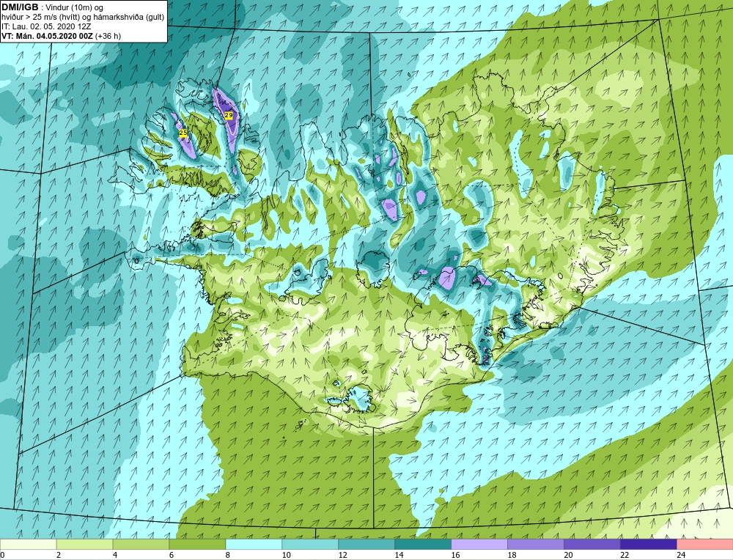Click the 20–22 m/s violet legend swatch
Viewport: 733px width, 560px height.
coord(592,545)
